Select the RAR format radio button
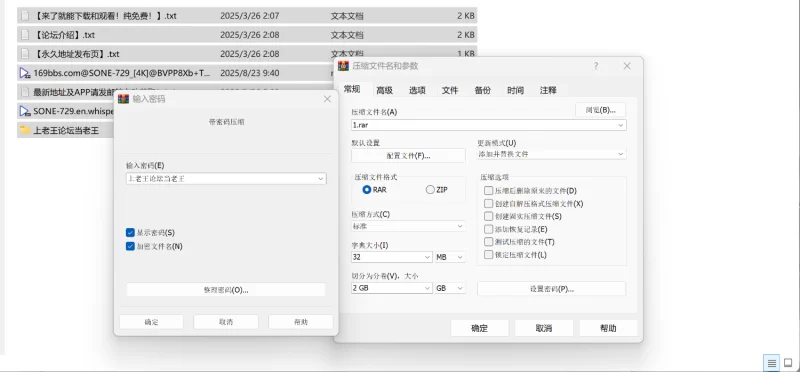The width and height of the screenshot is (800, 372). (x=366, y=190)
